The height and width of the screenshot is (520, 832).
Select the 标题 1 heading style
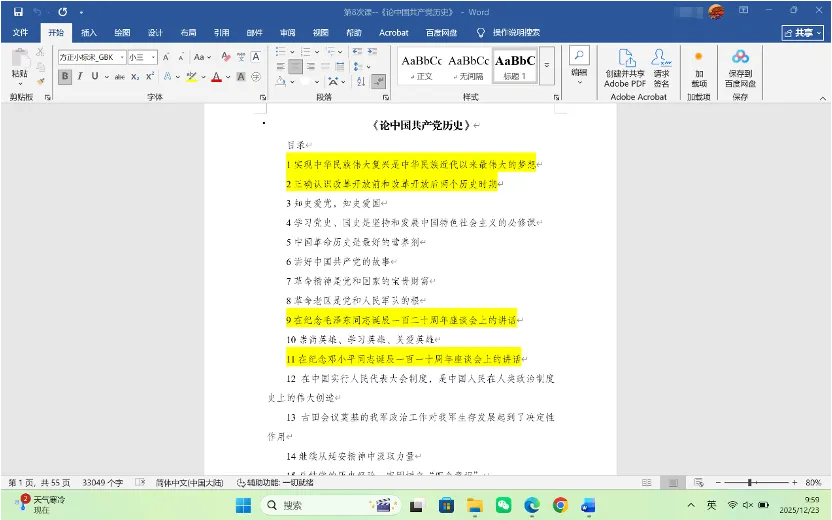click(x=515, y=66)
